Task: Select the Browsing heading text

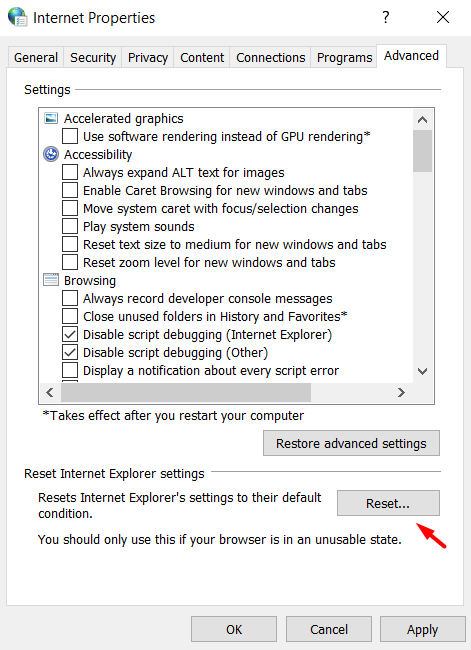Action: [x=90, y=281]
